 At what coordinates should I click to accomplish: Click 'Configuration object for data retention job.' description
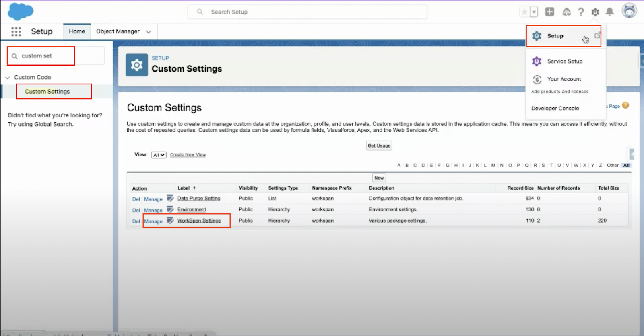click(x=416, y=198)
